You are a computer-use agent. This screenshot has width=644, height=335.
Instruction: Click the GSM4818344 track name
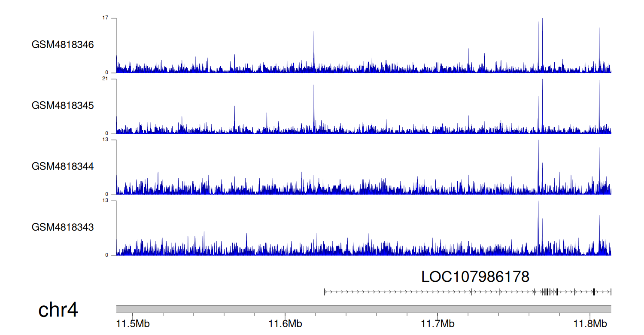(x=63, y=166)
